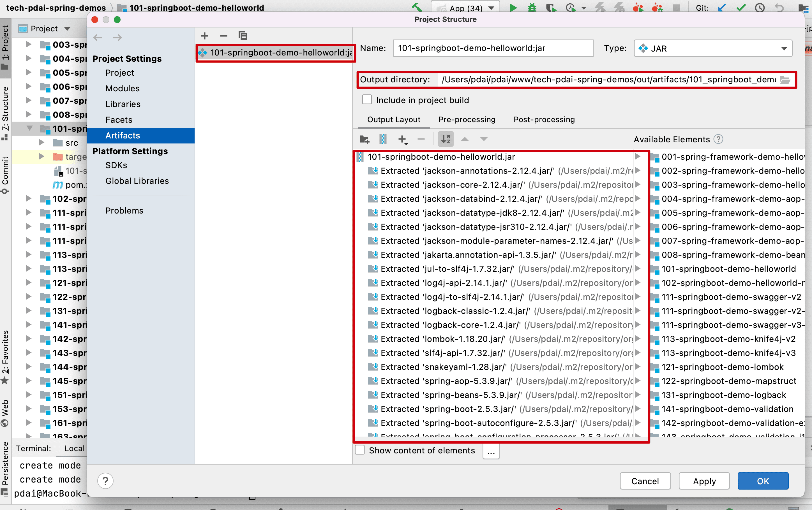This screenshot has width=812, height=510.
Task: Click the add artifact plus icon
Action: click(x=204, y=36)
